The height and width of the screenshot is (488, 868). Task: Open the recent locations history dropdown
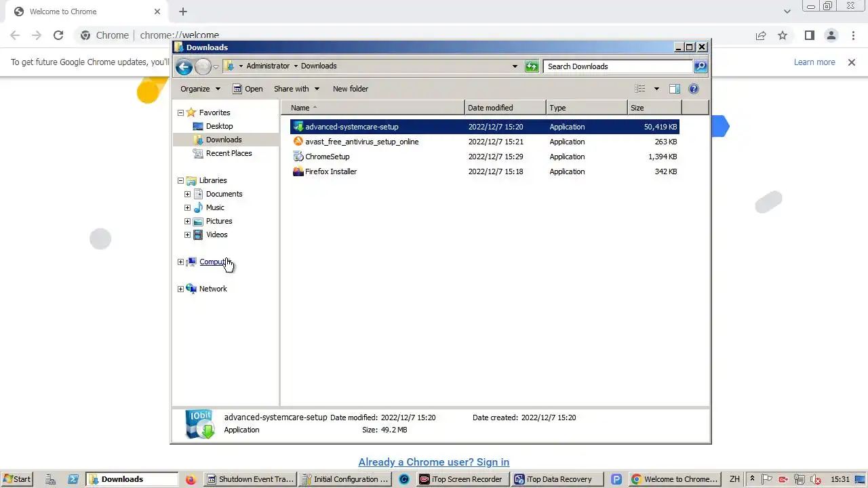[x=216, y=66]
